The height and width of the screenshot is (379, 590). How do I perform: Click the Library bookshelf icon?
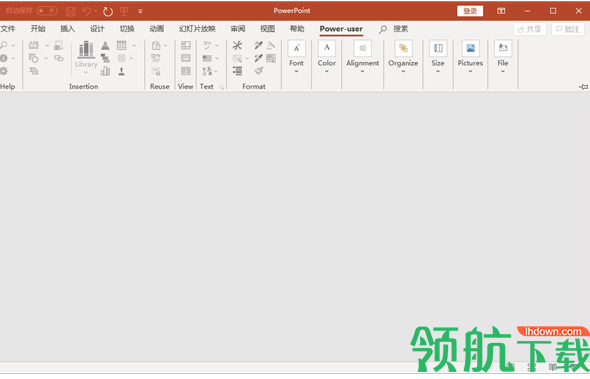click(86, 50)
